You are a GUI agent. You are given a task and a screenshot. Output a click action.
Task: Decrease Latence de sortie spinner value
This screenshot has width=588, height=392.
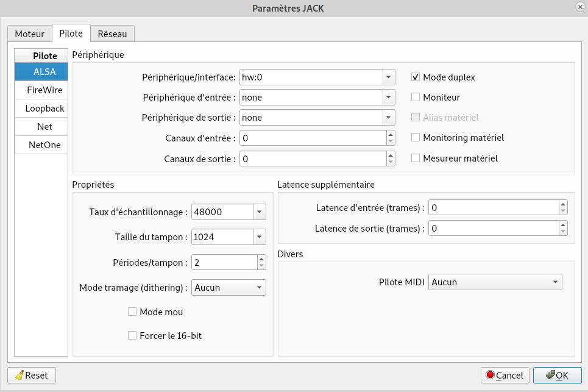point(563,232)
